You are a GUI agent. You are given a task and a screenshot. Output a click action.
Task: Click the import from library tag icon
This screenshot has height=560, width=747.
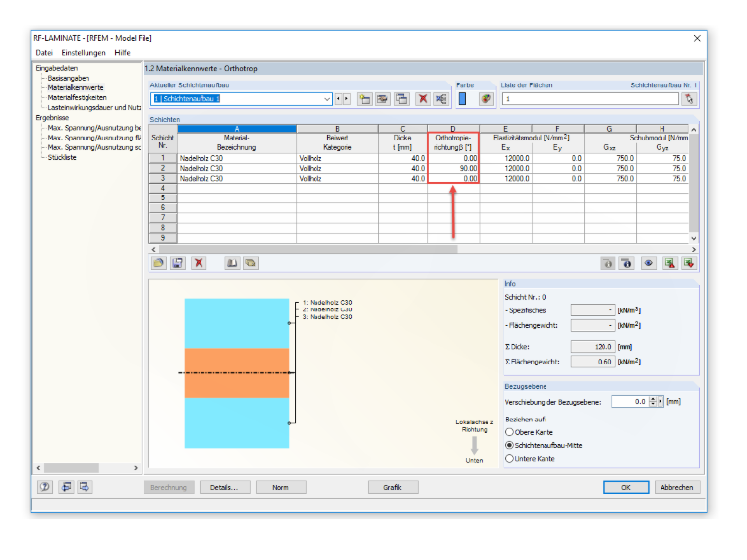pyautogui.click(x=251, y=263)
